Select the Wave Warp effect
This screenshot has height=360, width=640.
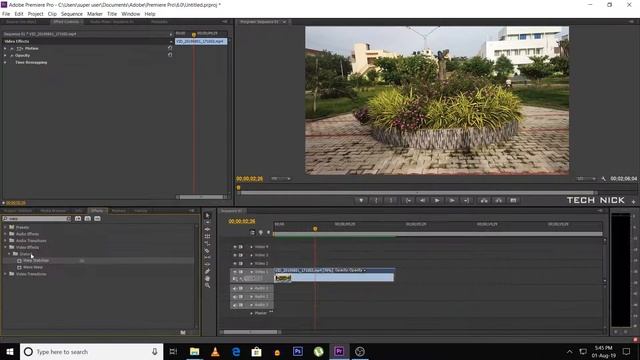(33, 267)
